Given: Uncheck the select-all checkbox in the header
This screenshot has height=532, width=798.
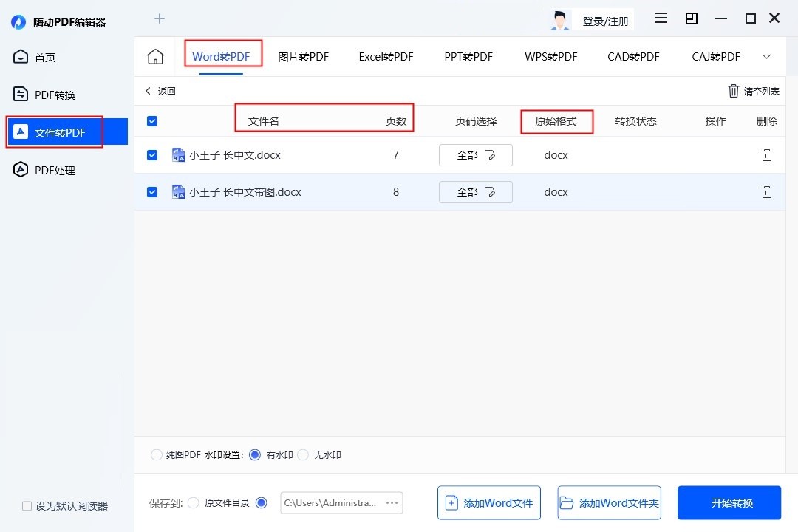Looking at the screenshot, I should point(151,120).
